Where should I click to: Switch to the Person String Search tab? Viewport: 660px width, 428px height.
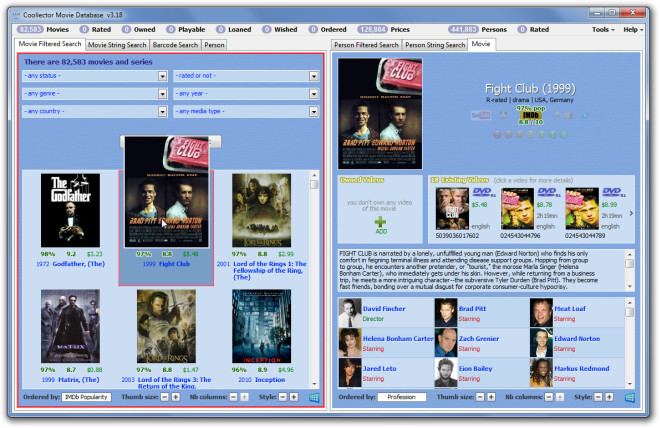(435, 45)
